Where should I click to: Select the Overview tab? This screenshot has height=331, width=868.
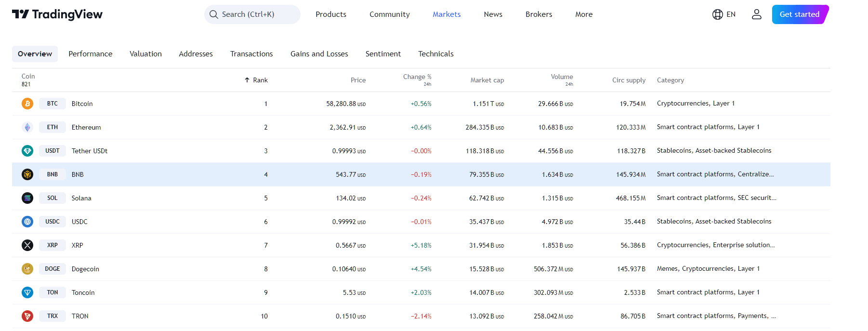pos(35,54)
